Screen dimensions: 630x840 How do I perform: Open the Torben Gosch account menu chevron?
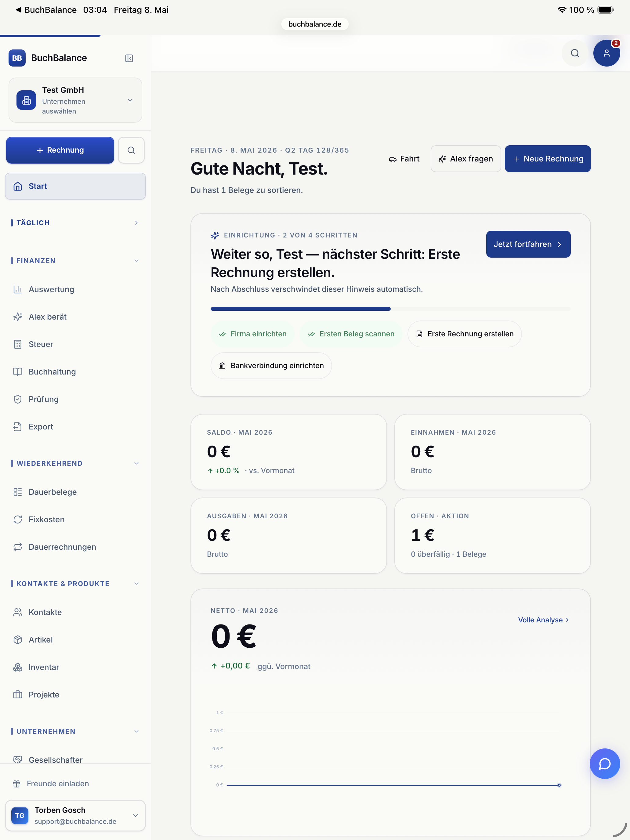[136, 816]
